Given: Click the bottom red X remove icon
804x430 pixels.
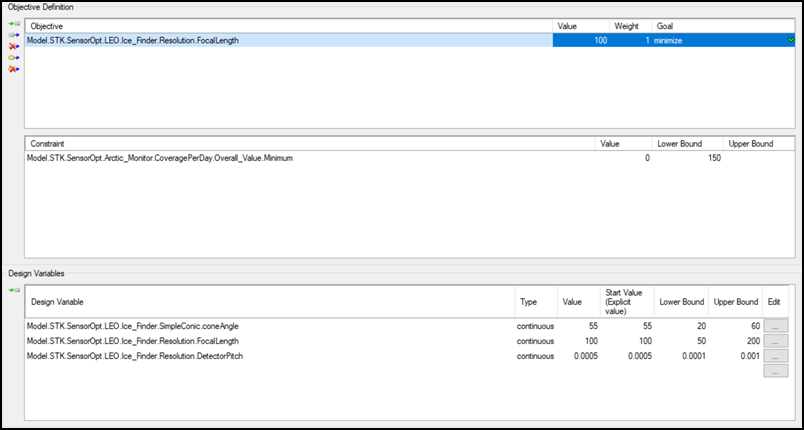Looking at the screenshot, I should (x=14, y=69).
